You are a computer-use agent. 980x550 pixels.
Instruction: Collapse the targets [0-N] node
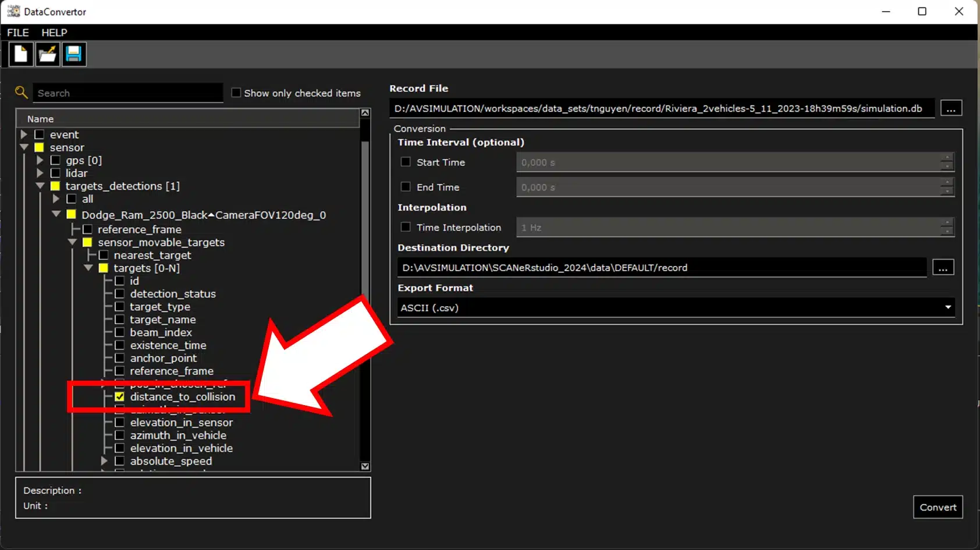coord(88,268)
